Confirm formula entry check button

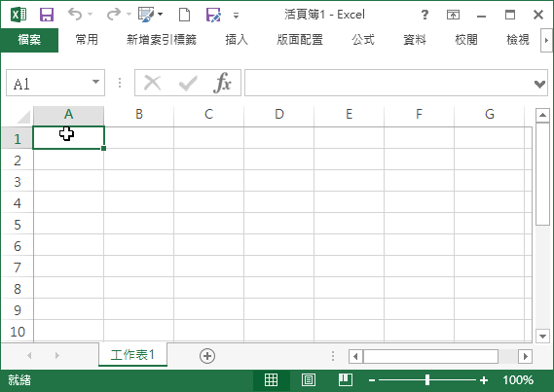coord(188,84)
